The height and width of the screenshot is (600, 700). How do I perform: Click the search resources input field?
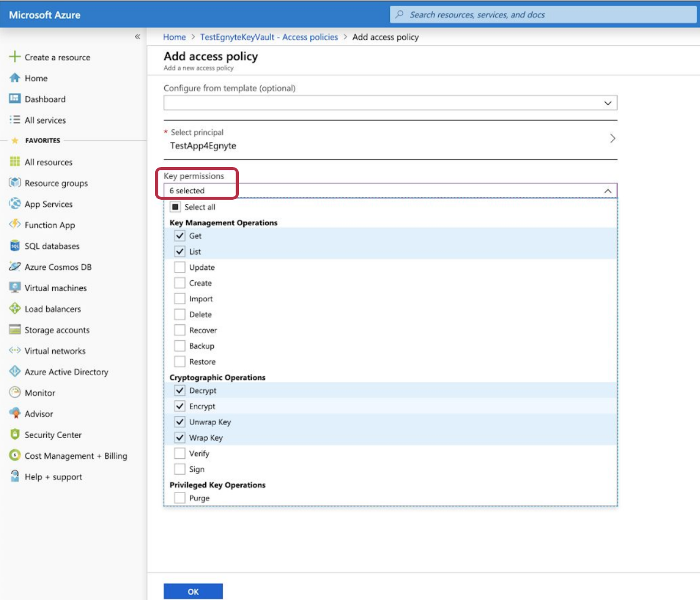[543, 14]
